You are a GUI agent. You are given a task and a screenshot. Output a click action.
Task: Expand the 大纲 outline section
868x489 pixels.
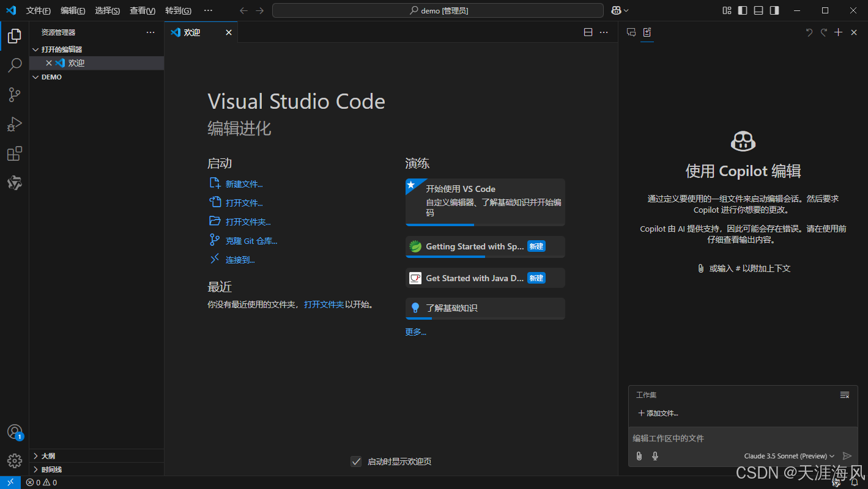point(97,456)
